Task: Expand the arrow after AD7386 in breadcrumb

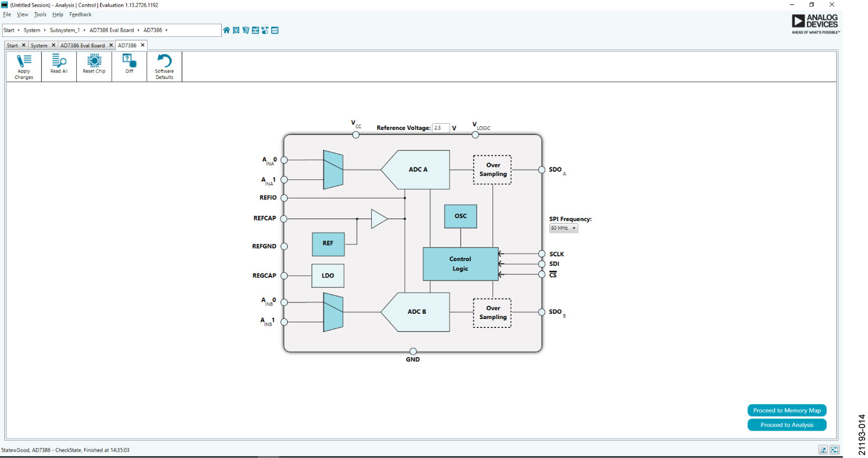Action: (x=166, y=31)
